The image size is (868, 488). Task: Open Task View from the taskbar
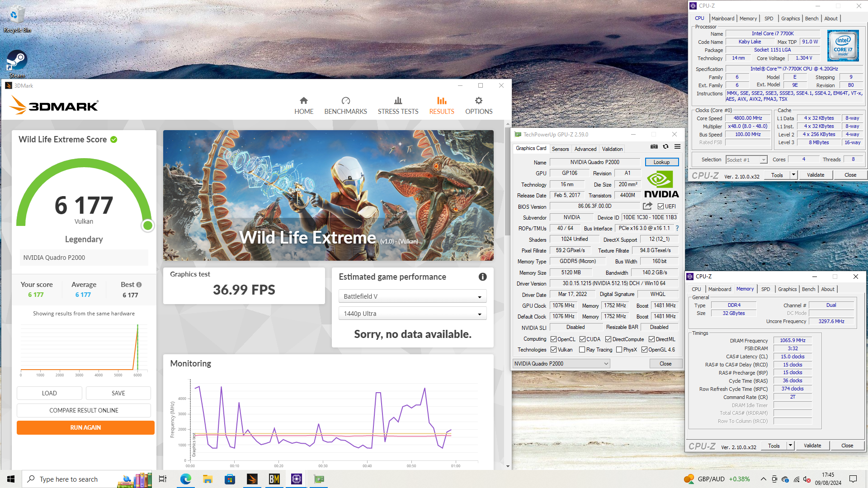163,479
